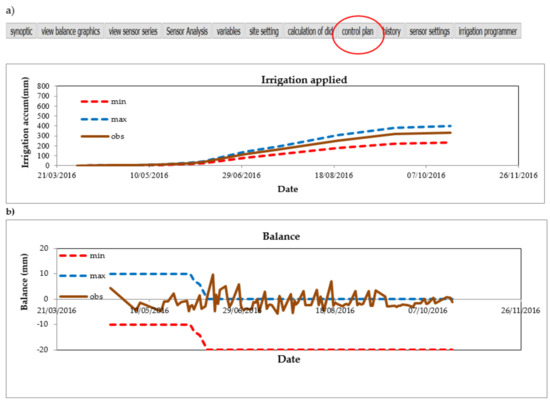Open the synoptic tab
Screen dimensions: 550x402
(x=21, y=31)
